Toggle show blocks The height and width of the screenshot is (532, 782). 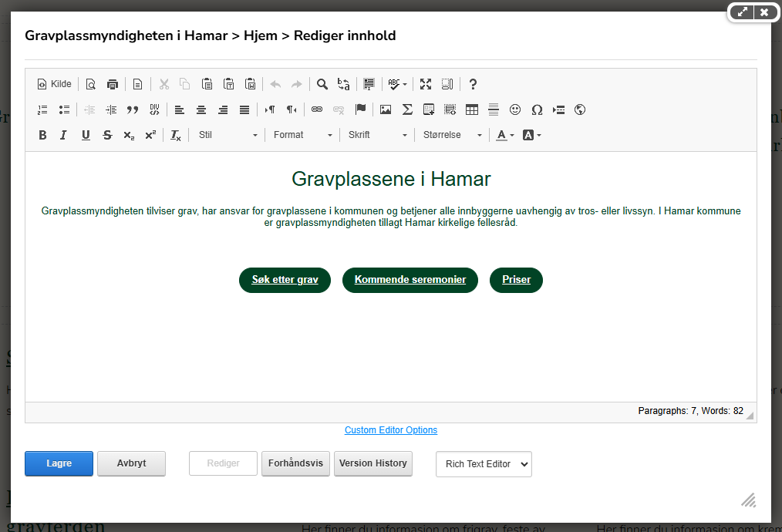(x=447, y=84)
